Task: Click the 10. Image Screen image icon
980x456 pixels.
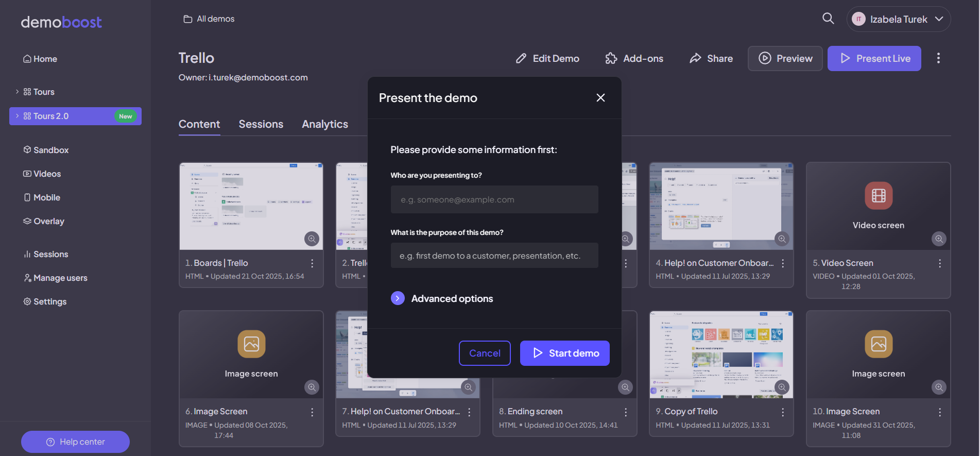Action: 879,344
